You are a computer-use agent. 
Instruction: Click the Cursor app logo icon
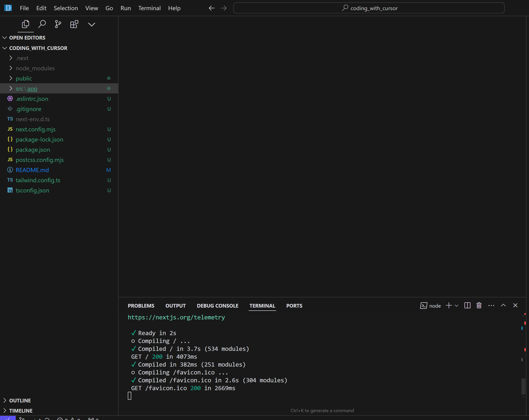pyautogui.click(x=8, y=8)
